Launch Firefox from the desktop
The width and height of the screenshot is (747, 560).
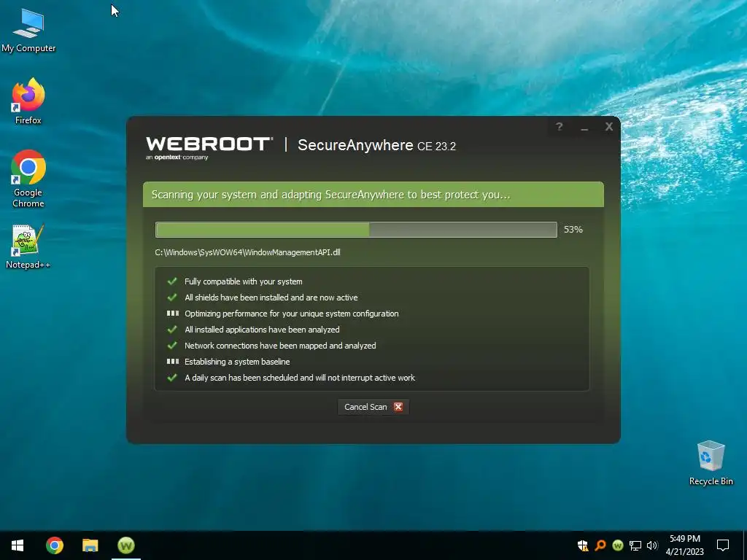tap(28, 101)
